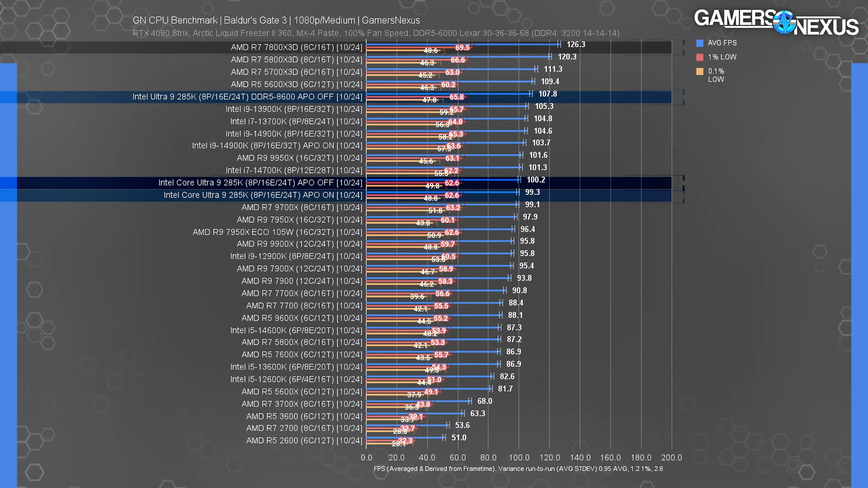Click the GamersNexus logo
The width and height of the screenshot is (868, 488).
[776, 23]
